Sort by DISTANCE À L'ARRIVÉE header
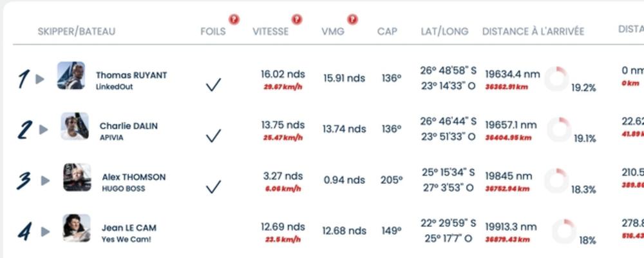Screen dimensions: 644x258 [533, 32]
